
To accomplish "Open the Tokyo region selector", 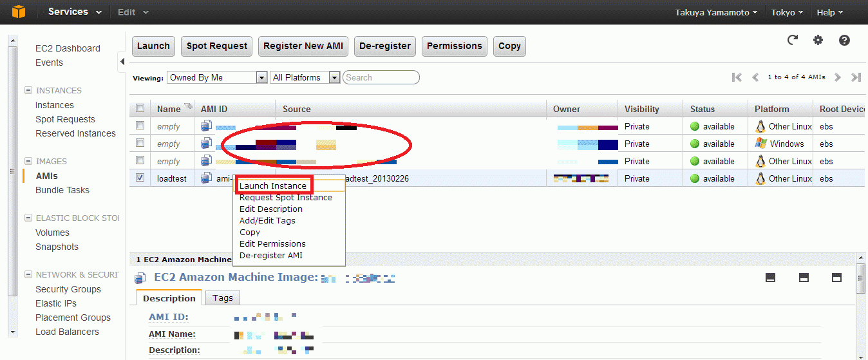I will click(787, 12).
